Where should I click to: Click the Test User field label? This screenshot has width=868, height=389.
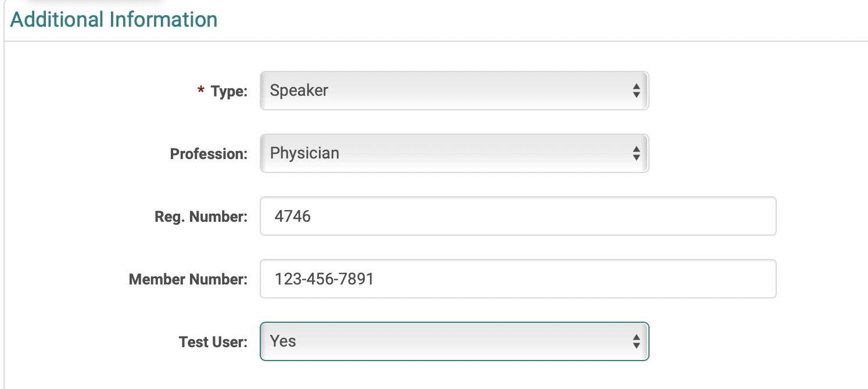pyautogui.click(x=213, y=342)
